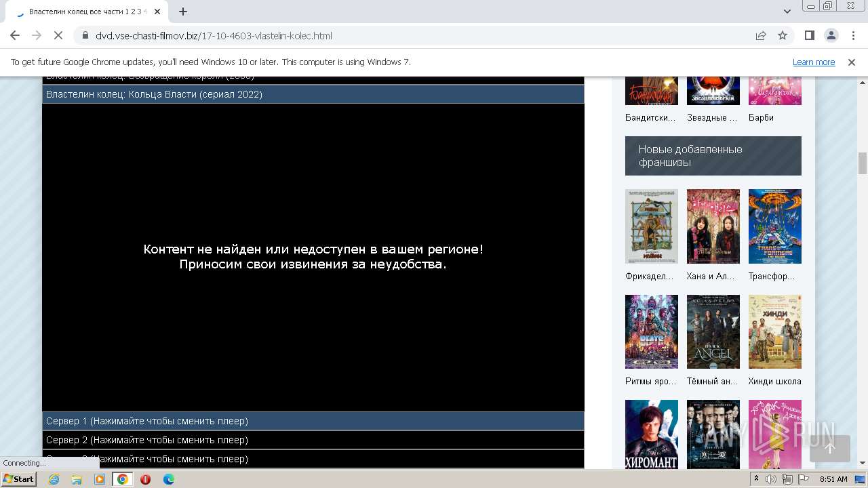Viewport: 868px width, 488px height.
Task: Click the scroll-to-top arrow button
Action: point(830,448)
